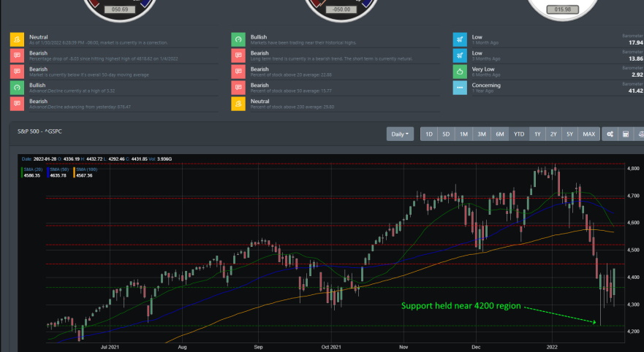This screenshot has height=352, width=644.
Task: Show MAX chart range
Action: click(589, 134)
